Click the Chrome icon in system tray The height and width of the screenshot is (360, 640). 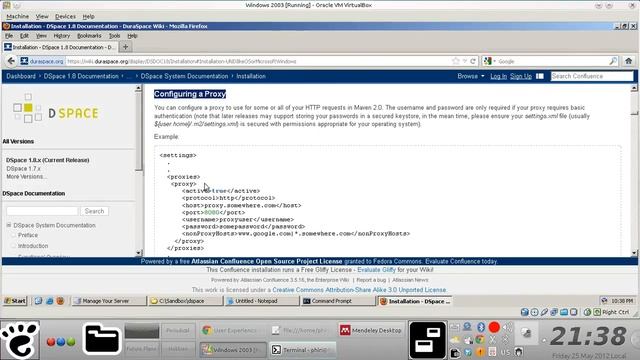point(480,340)
